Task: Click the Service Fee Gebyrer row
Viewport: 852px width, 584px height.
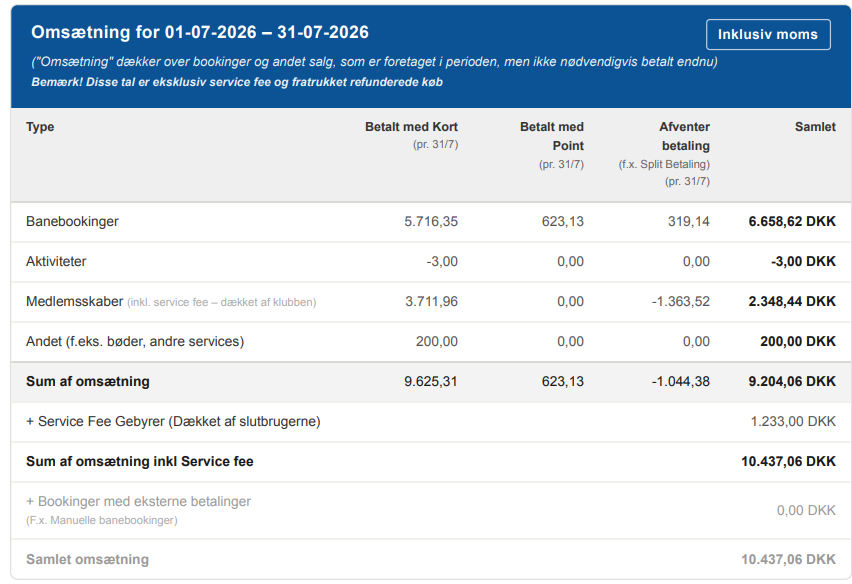Action: [430, 422]
